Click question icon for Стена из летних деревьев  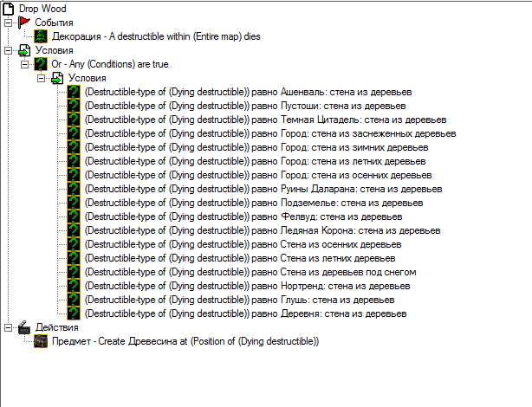point(74,258)
